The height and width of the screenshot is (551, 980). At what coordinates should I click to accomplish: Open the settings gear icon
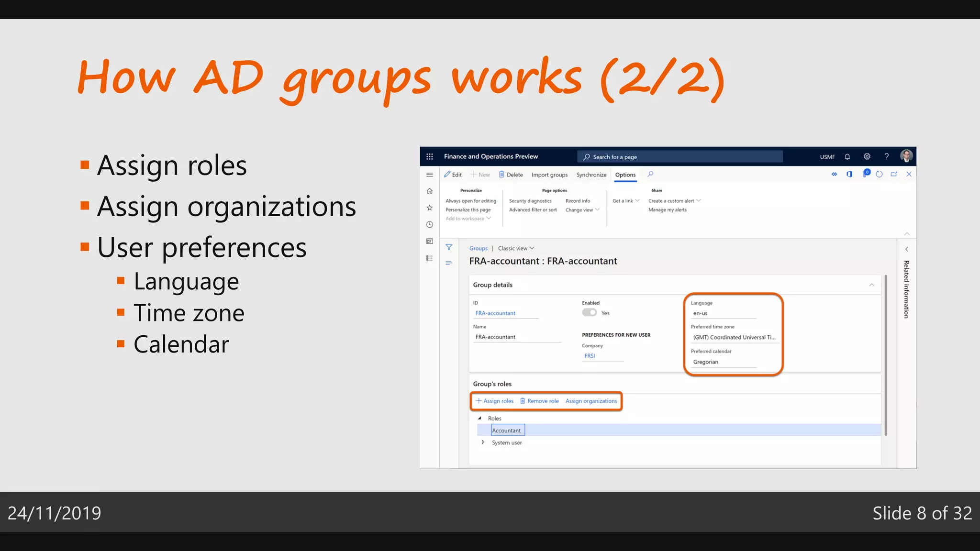(x=867, y=156)
